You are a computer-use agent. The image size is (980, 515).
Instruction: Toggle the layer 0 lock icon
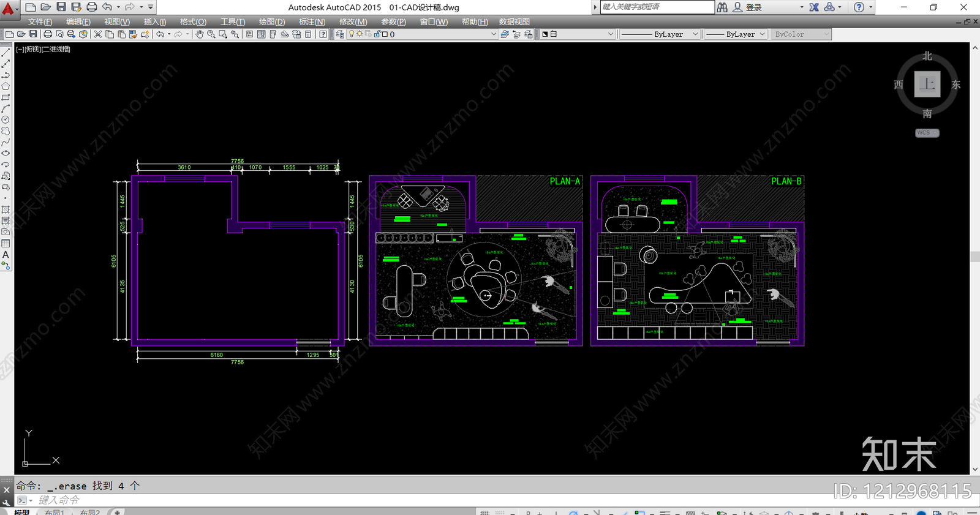(377, 34)
